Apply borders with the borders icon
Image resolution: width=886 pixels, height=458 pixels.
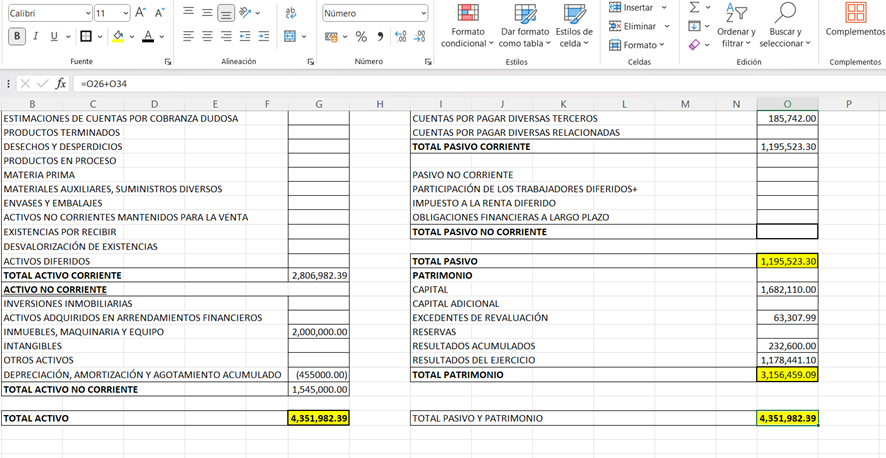click(x=86, y=36)
